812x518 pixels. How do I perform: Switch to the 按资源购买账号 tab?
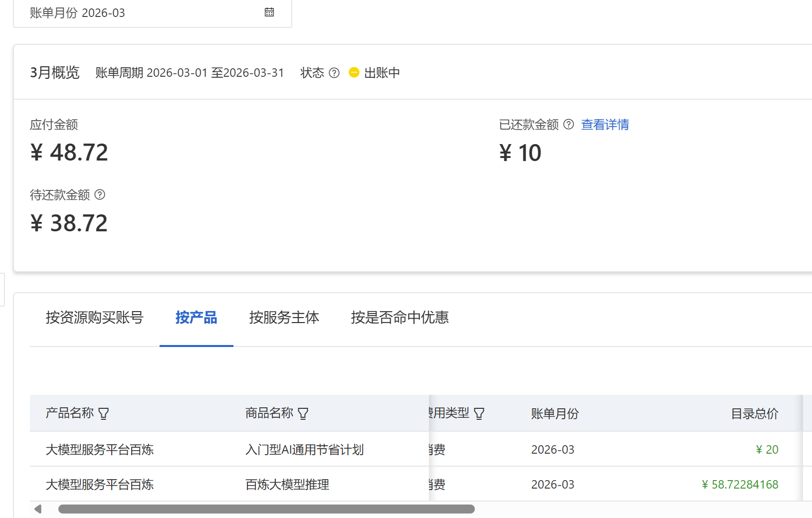[x=94, y=318]
